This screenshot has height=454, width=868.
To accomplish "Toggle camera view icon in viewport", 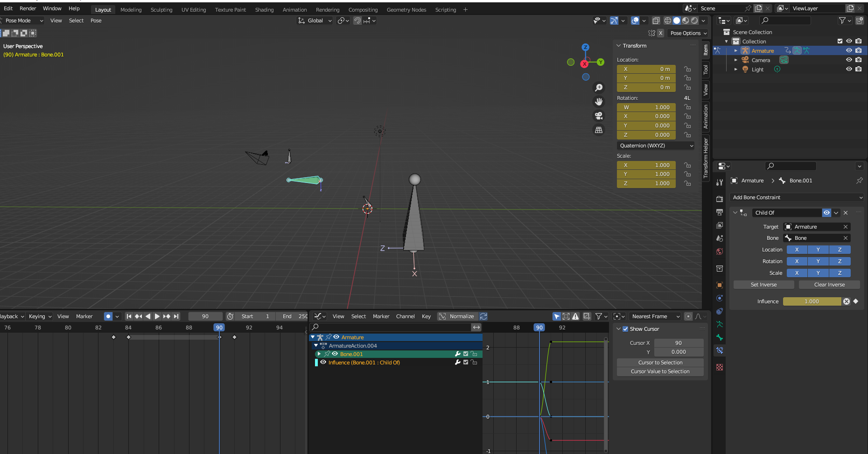I will point(599,116).
